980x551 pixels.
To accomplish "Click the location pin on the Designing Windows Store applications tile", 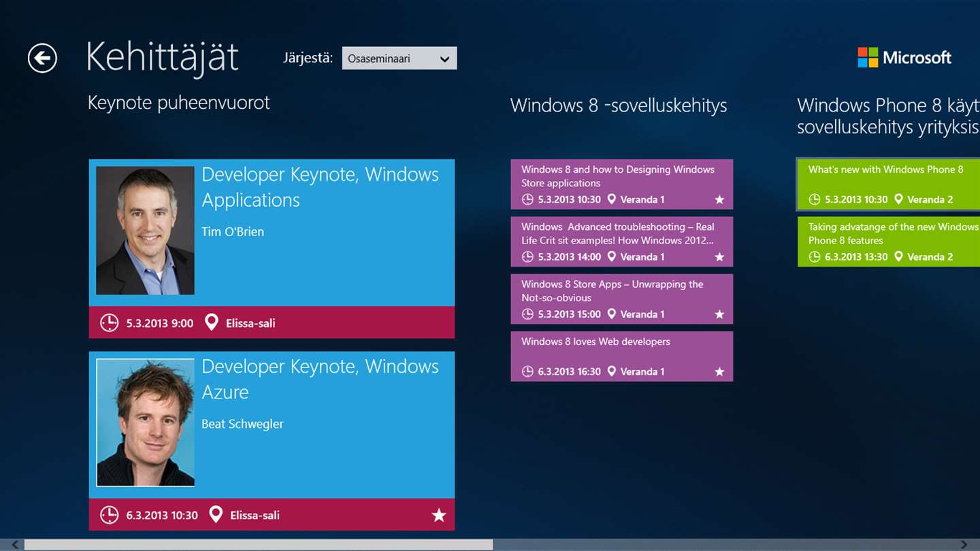I will click(611, 199).
